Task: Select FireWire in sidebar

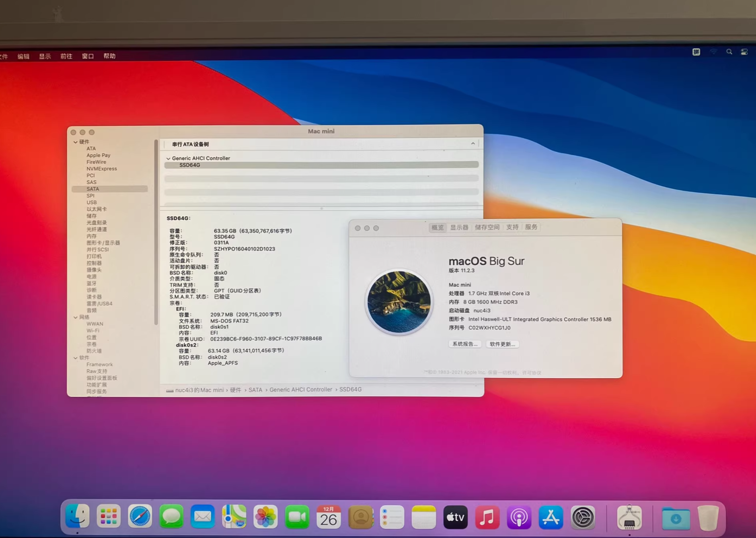Action: [x=96, y=162]
